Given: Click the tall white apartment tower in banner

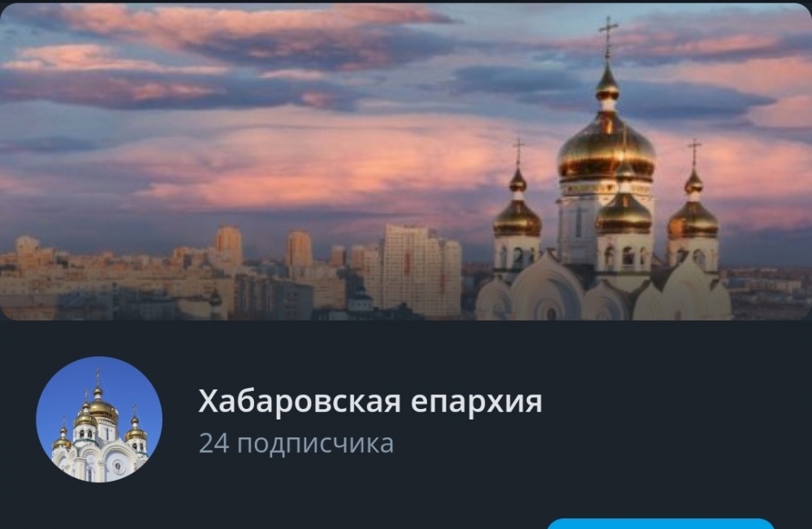Looking at the screenshot, I should (x=421, y=271).
